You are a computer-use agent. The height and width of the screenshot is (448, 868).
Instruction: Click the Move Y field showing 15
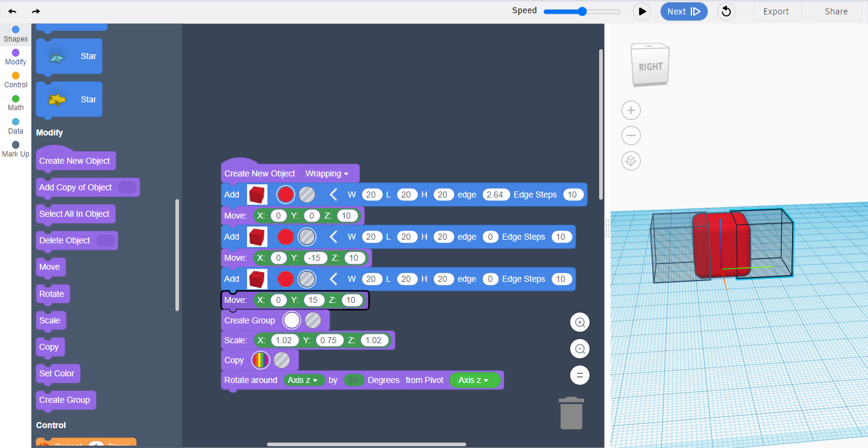[313, 300]
